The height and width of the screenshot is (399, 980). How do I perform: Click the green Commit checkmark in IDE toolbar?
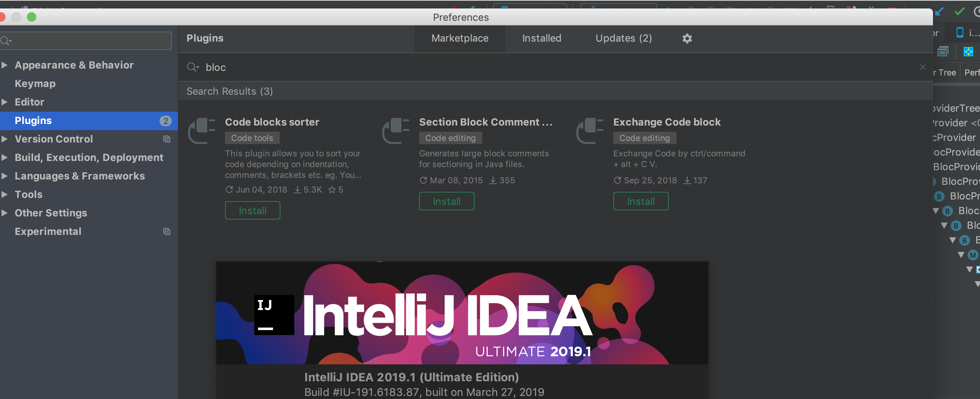(x=959, y=12)
